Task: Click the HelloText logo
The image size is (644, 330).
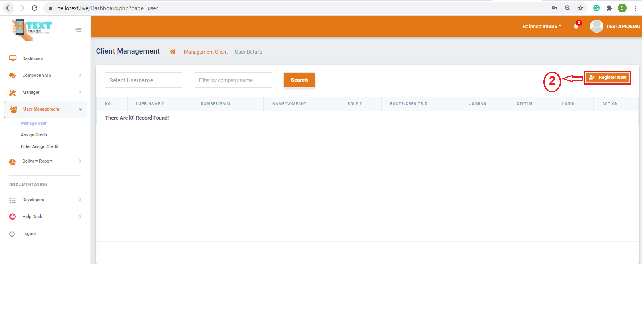Action: (32, 30)
